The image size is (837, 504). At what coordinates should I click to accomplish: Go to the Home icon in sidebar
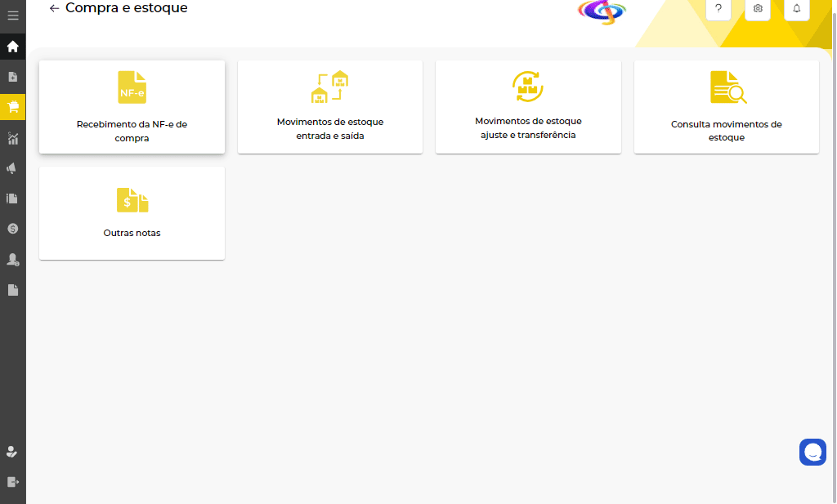pyautogui.click(x=13, y=47)
